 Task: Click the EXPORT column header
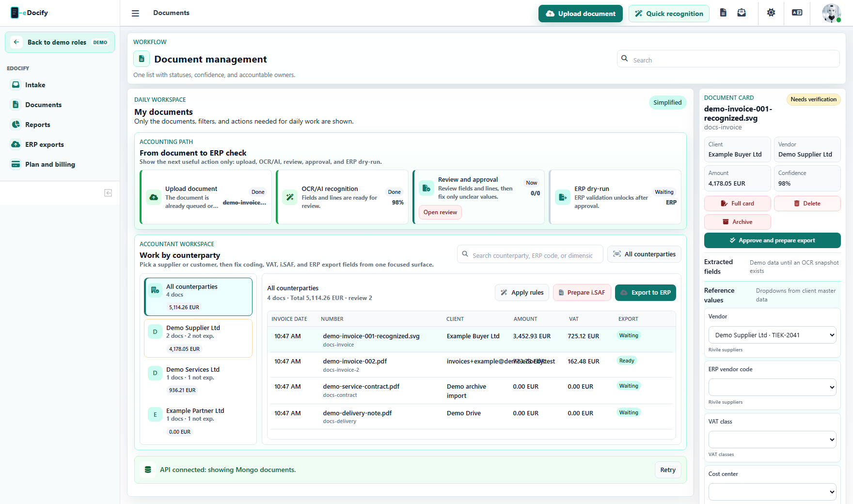(628, 319)
